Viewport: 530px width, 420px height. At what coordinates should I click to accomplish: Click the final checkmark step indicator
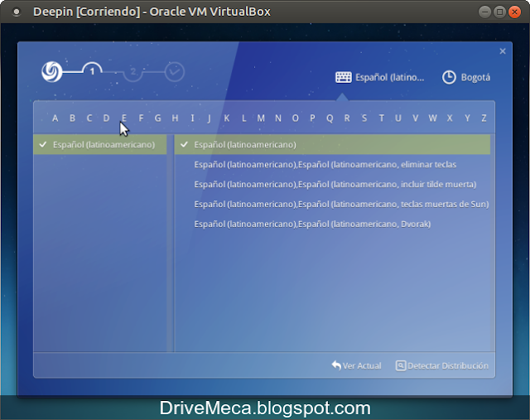point(175,72)
